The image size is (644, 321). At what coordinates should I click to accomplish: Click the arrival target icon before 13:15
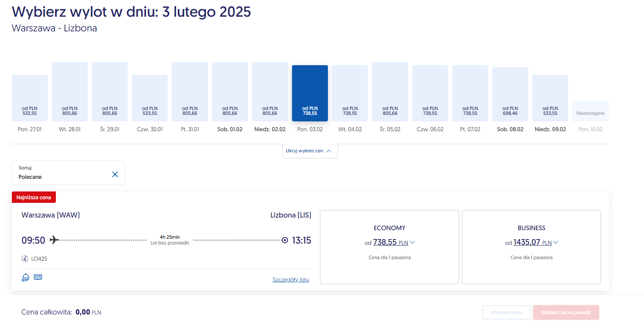[x=285, y=240]
